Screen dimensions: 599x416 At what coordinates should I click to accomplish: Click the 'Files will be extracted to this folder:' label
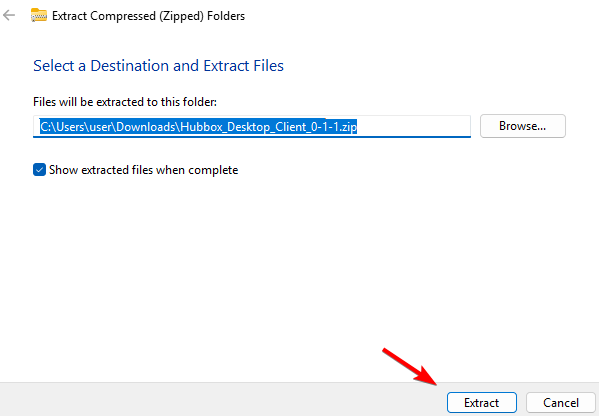(x=125, y=102)
